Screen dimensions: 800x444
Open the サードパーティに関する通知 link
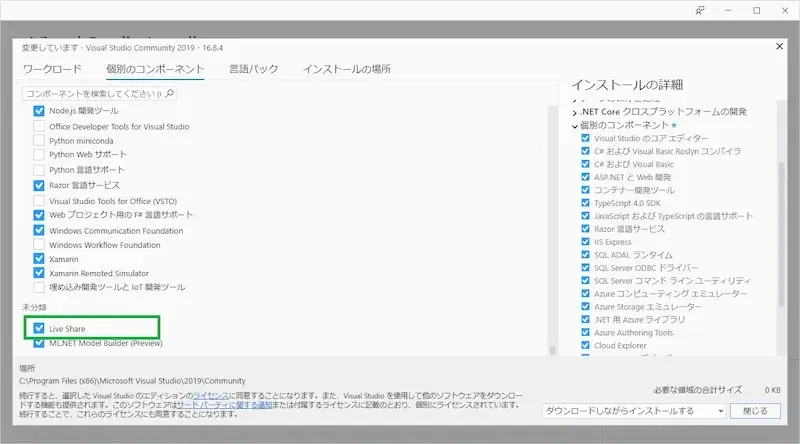(224, 405)
